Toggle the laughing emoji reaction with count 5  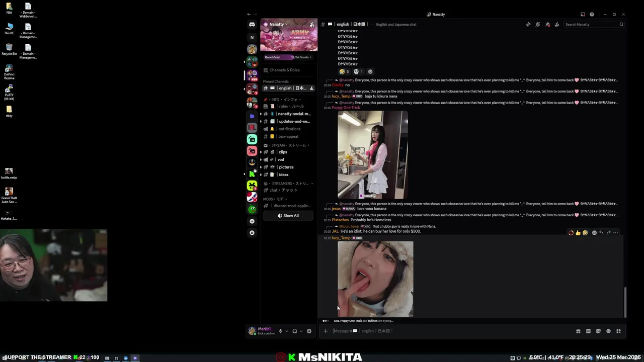344,71
